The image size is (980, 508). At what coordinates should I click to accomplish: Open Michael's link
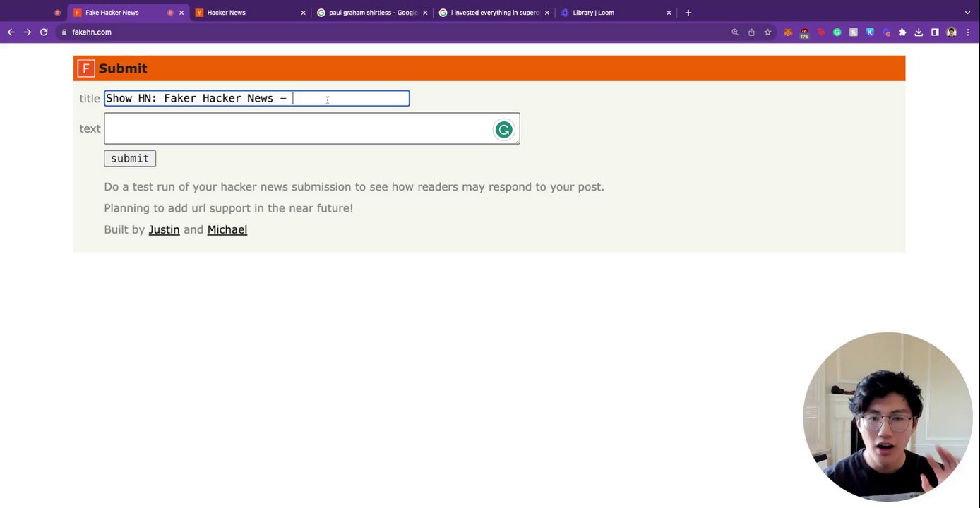click(x=227, y=229)
